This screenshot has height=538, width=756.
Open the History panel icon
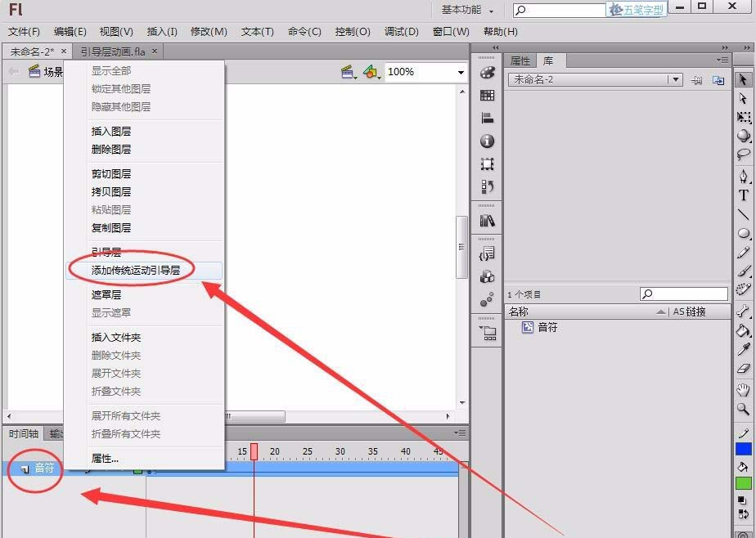(x=487, y=186)
